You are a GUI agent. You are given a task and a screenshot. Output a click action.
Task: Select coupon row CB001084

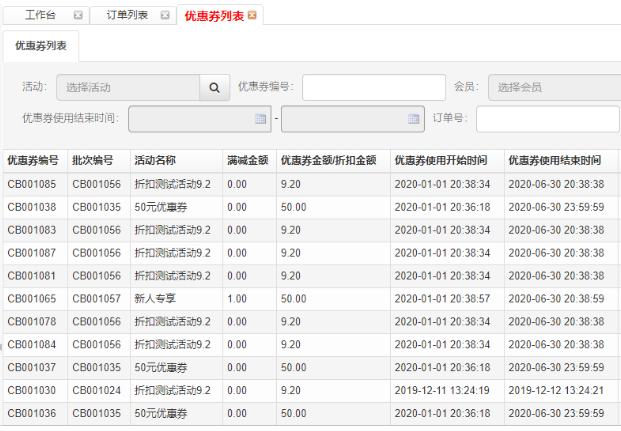[x=312, y=345]
